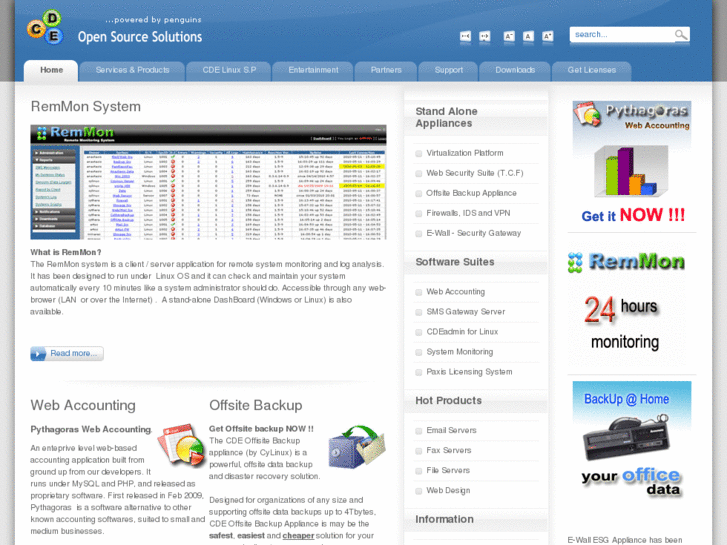Click the Read more button
This screenshot has width=727, height=545.
click(x=67, y=353)
